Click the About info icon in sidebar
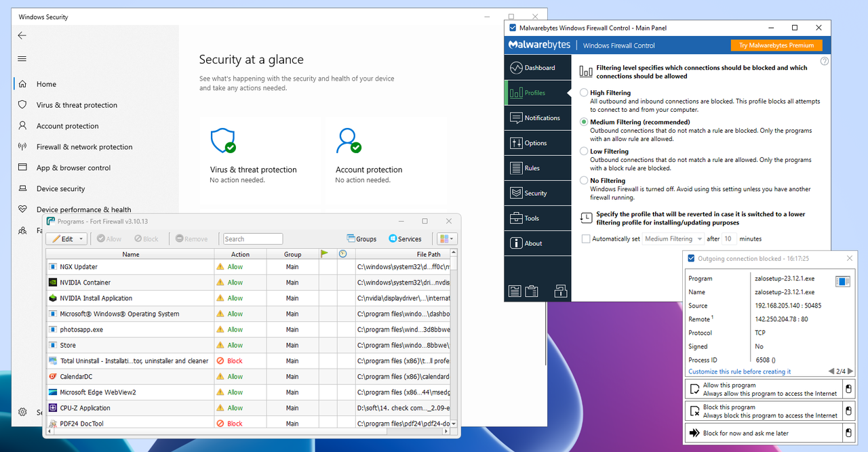 pos(515,243)
